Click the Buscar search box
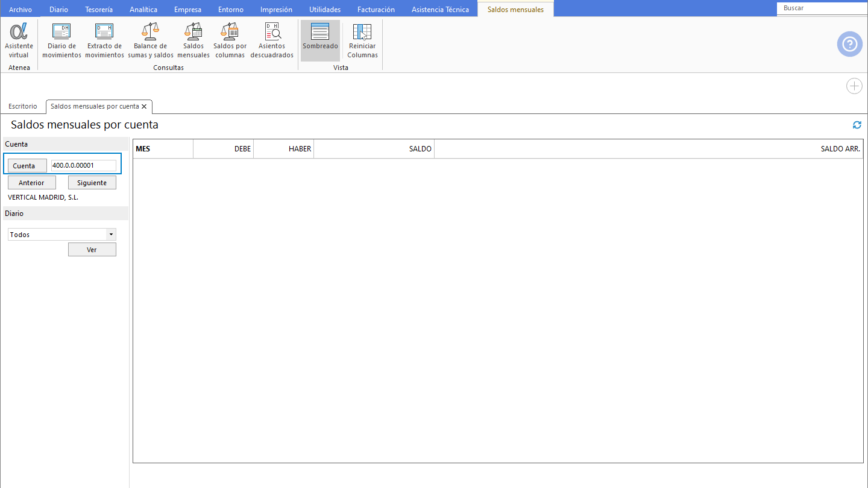The height and width of the screenshot is (488, 868). tap(822, 8)
